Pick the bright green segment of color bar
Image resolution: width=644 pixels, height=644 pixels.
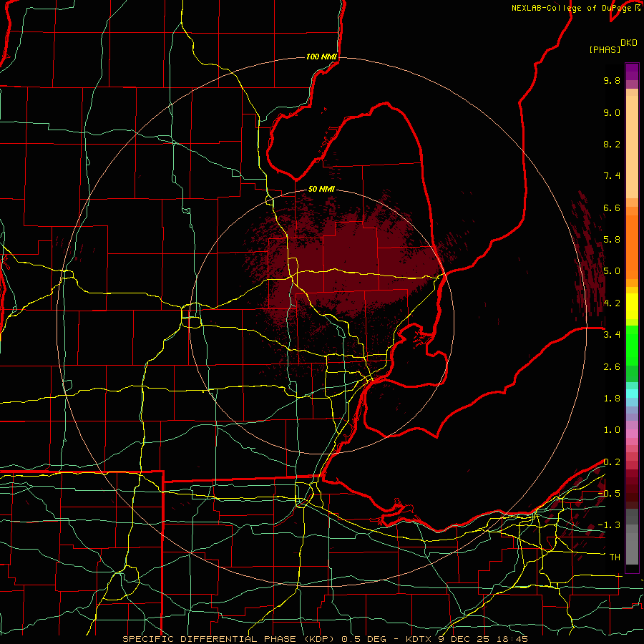click(x=632, y=346)
